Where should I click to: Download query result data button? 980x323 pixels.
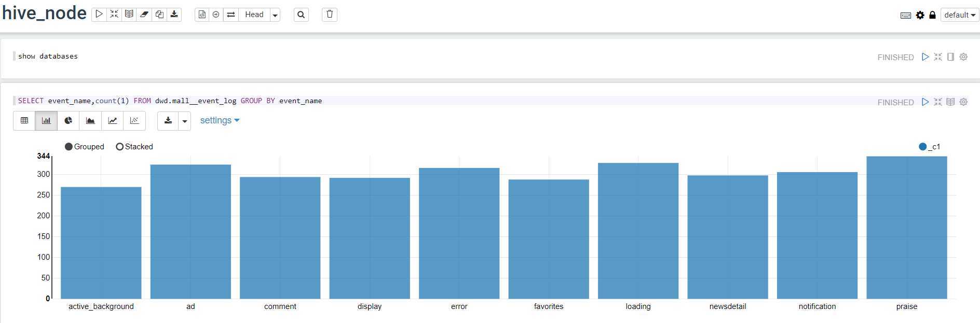[x=168, y=121]
